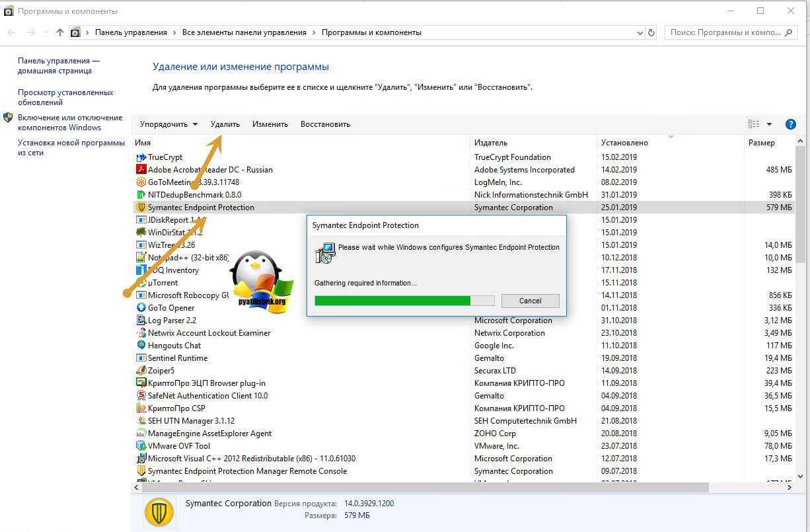Image resolution: width=810 pixels, height=532 pixels.
Task: Expand the Панель управления breadcrumb arrow
Action: tap(174, 32)
